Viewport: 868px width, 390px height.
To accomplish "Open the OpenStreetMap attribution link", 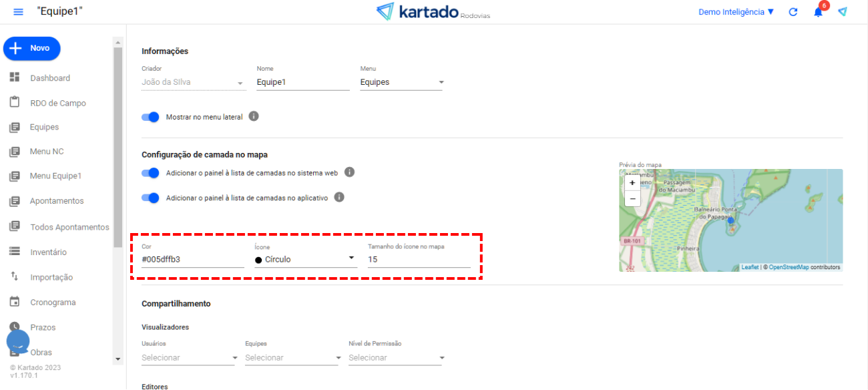I will tap(789, 267).
